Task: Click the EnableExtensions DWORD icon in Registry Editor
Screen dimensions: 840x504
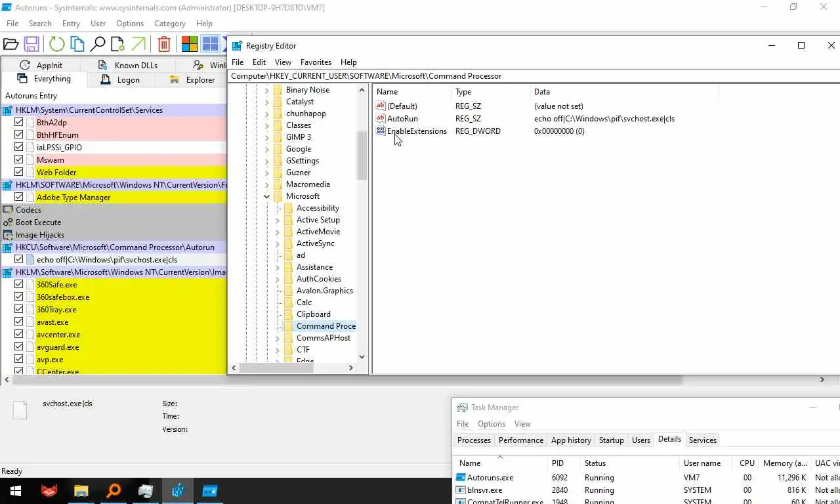Action: tap(381, 131)
